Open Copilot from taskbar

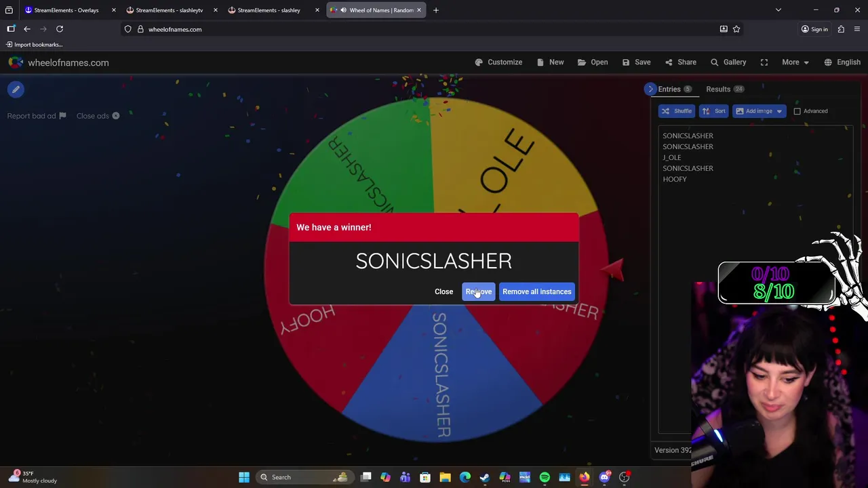[385, 477]
